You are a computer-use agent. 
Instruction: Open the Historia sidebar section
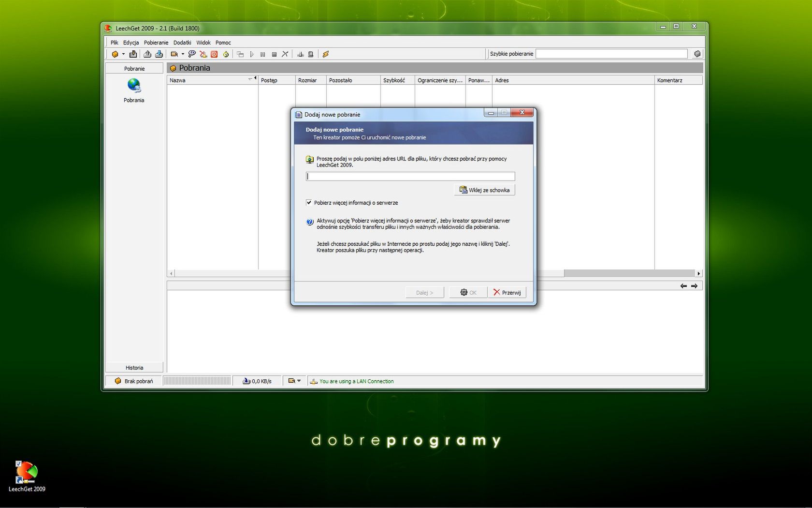tap(134, 368)
